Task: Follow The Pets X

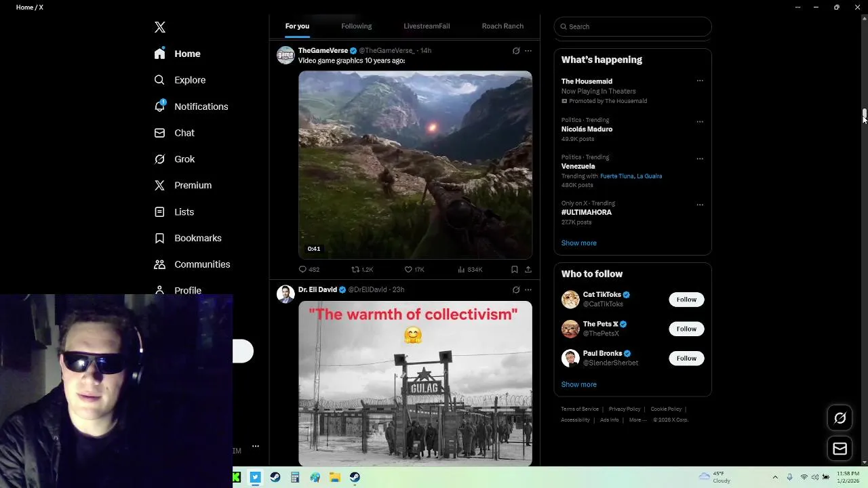Action: (x=686, y=329)
